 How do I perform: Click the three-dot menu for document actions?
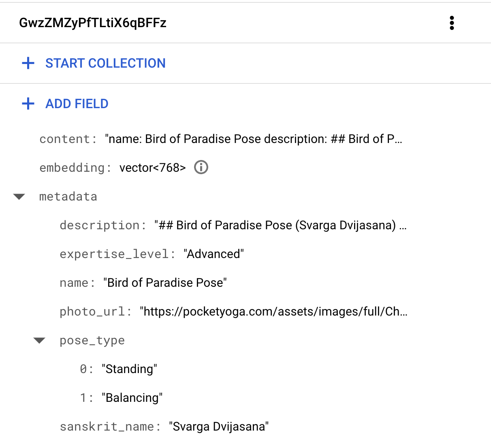pos(451,23)
